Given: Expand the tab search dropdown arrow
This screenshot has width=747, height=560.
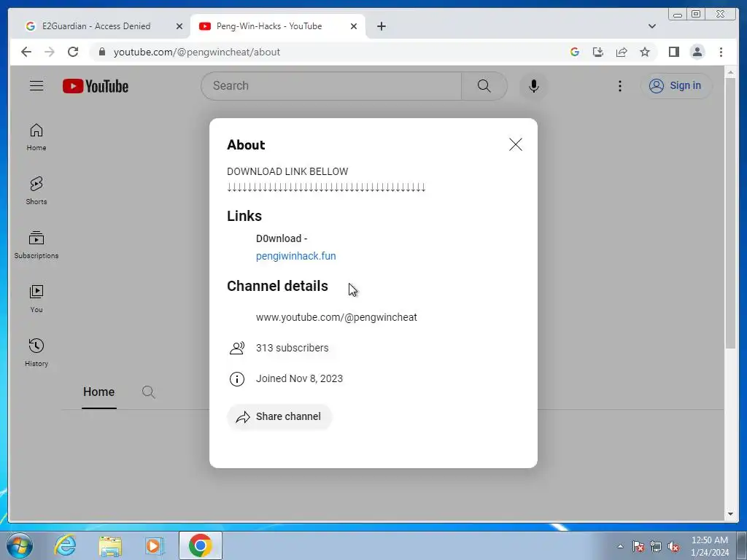Looking at the screenshot, I should (651, 26).
